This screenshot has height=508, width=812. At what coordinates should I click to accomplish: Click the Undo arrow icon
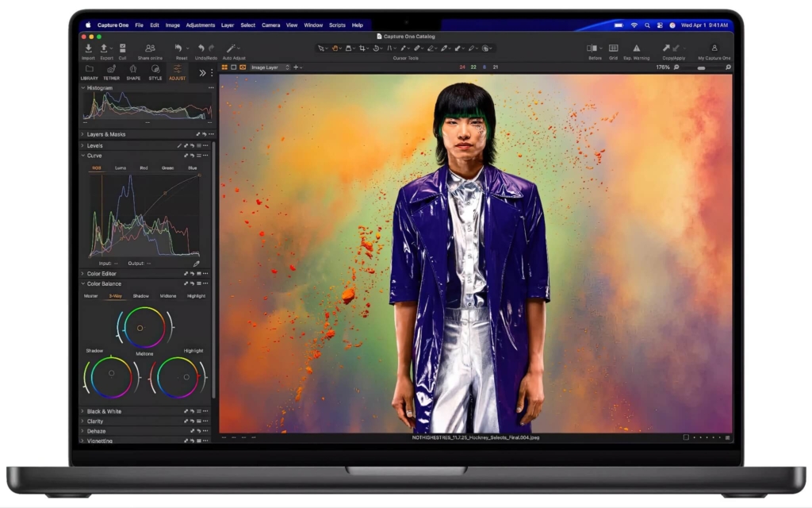pyautogui.click(x=201, y=48)
